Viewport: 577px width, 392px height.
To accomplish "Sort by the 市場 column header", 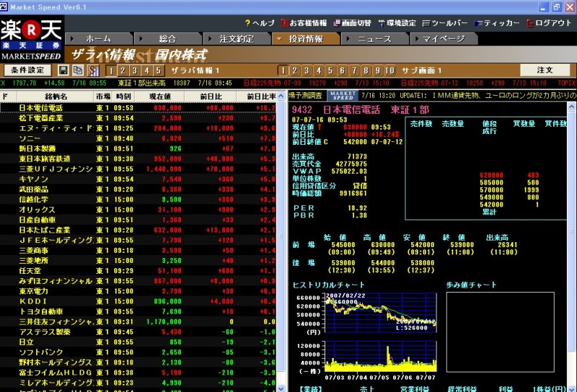I will 103,97.
